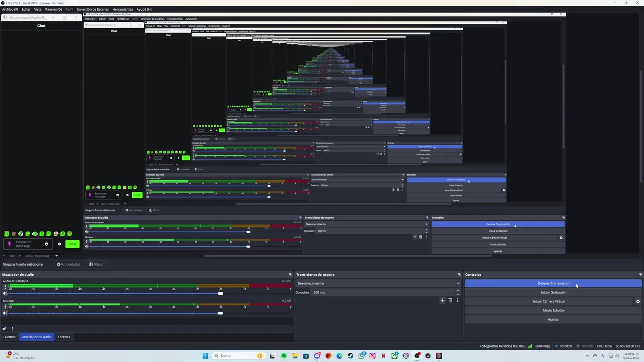Click green bitrate signal icon in status bar
Image resolution: width=644 pixels, height=362 pixels.
(530, 346)
